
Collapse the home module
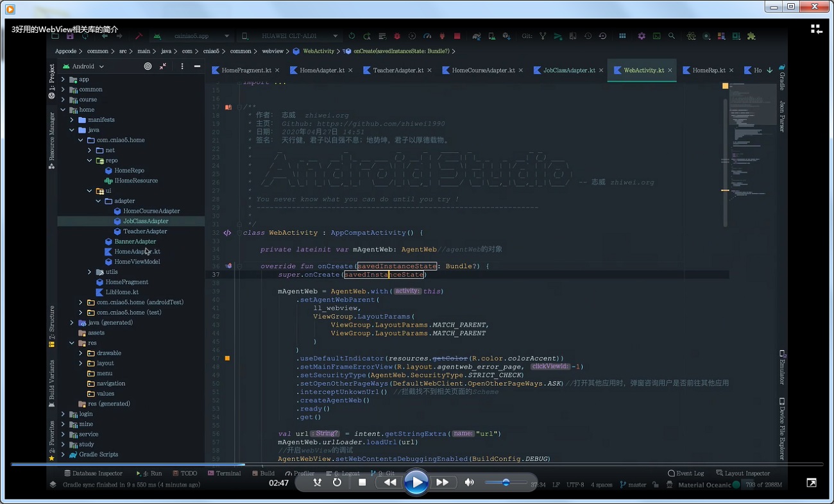[63, 110]
